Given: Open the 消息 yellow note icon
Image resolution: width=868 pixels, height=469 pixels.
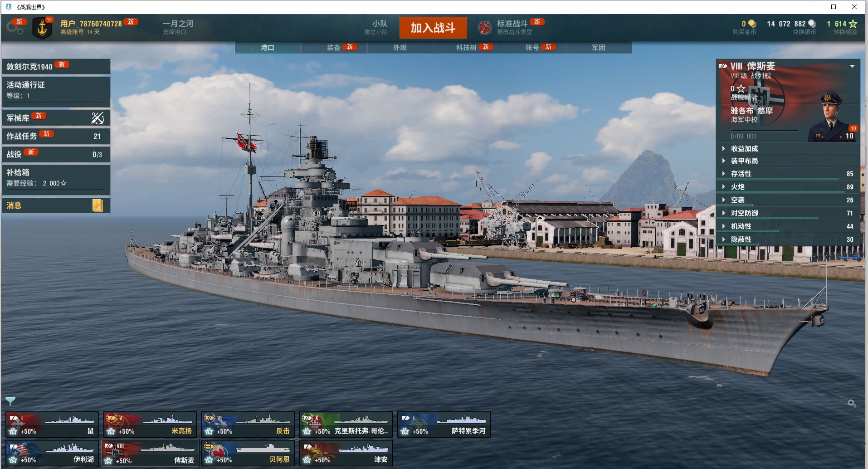Looking at the screenshot, I should click(98, 205).
